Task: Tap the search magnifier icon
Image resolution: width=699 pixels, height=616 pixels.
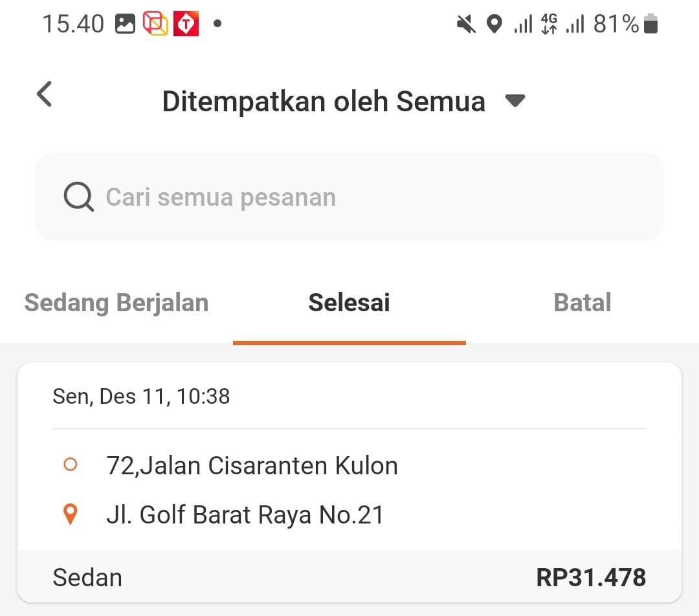Action: 79,197
